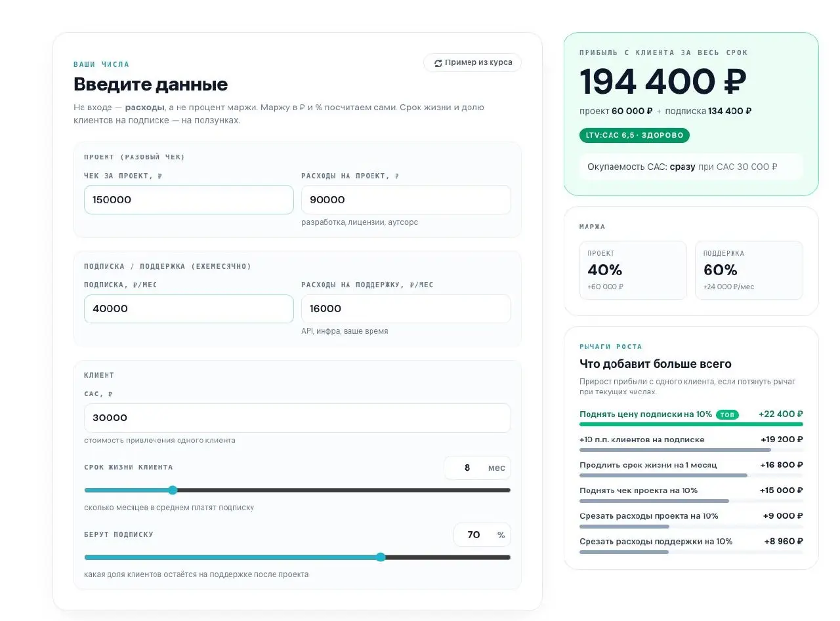Viewport: 840px width, 621px height.
Task: Click the Расходы на поддержку field showing 16000
Action: pyautogui.click(x=406, y=309)
